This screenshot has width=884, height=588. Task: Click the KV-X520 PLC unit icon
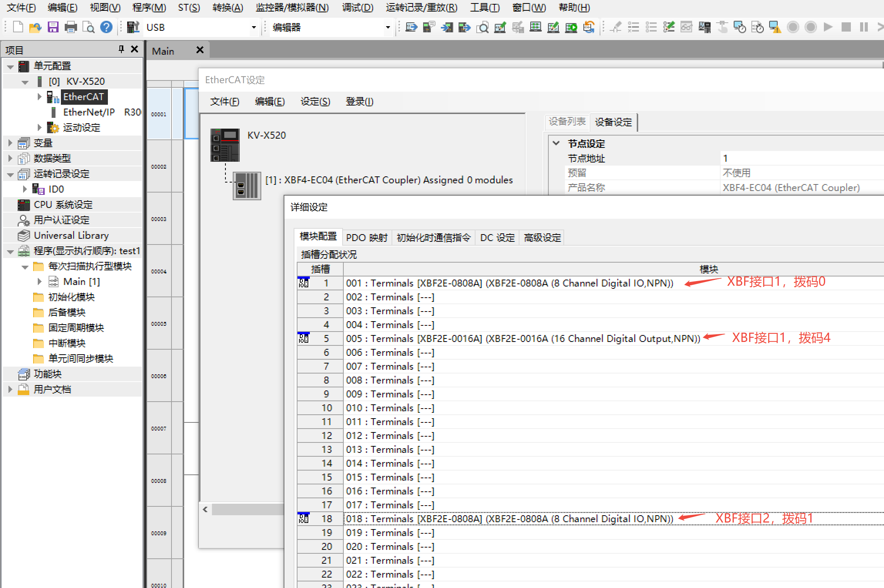coord(225,145)
